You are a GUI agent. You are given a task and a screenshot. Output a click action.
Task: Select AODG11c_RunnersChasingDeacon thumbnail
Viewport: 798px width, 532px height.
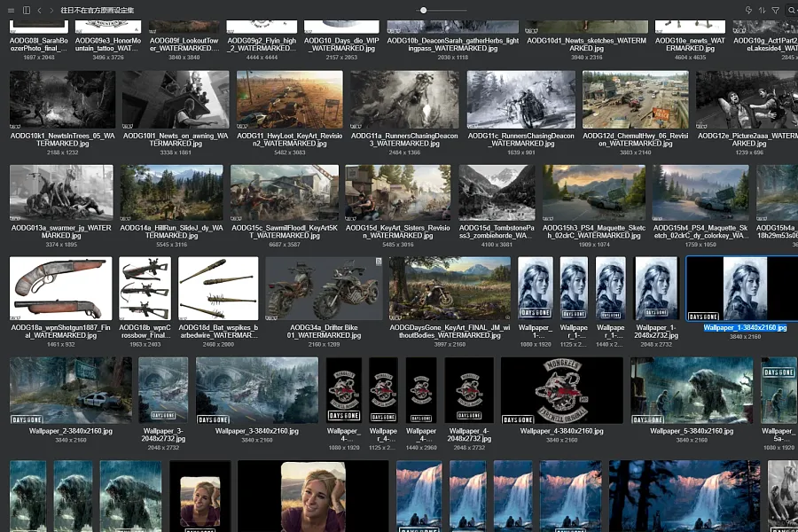tap(521, 100)
